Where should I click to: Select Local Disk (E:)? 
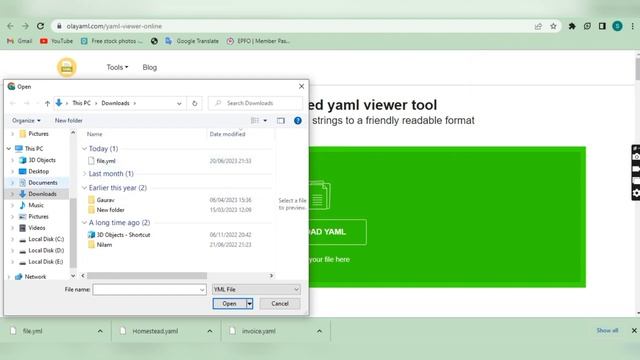(x=46, y=262)
